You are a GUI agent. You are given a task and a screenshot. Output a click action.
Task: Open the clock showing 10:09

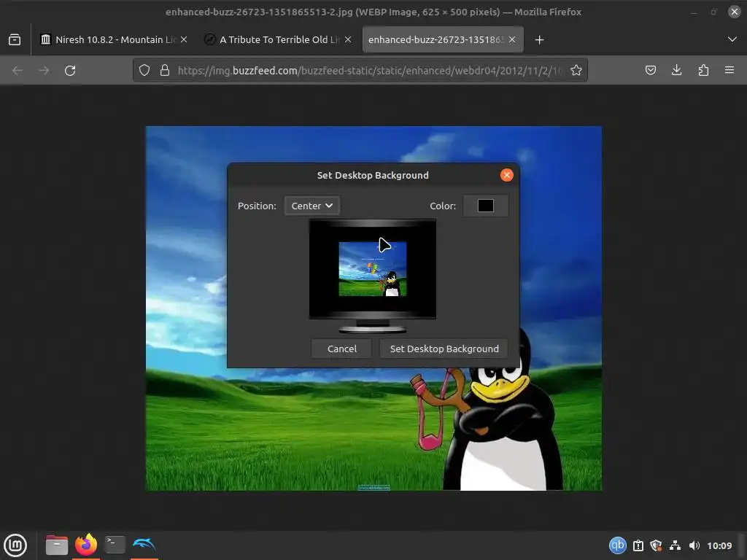click(x=719, y=545)
